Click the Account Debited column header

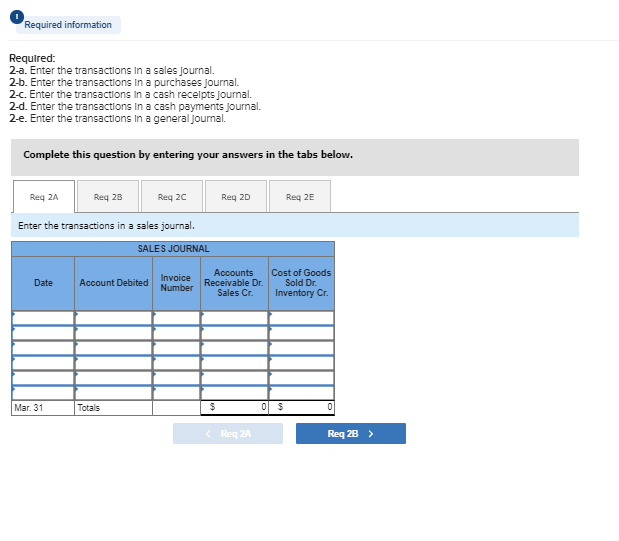[x=113, y=283]
